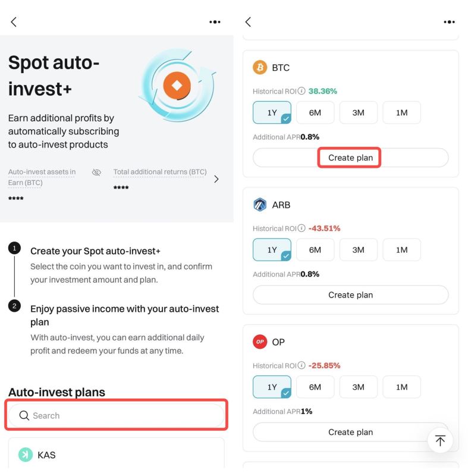Click the BTC coin icon
Screen dimensions: 468x476
(260, 67)
